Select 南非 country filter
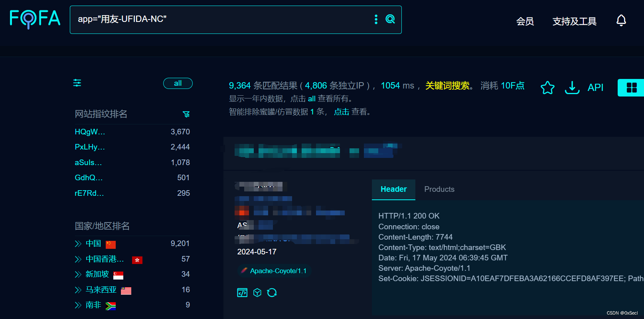 tap(93, 305)
